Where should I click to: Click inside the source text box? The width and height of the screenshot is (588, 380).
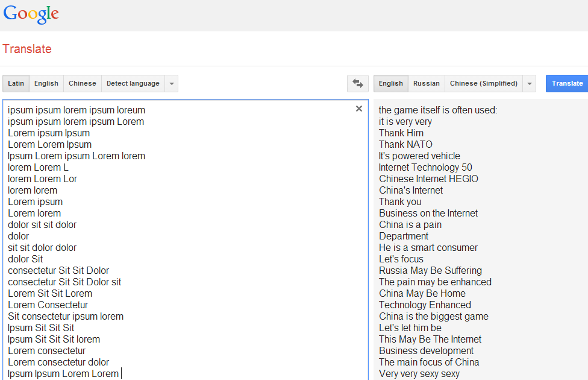tap(185, 240)
